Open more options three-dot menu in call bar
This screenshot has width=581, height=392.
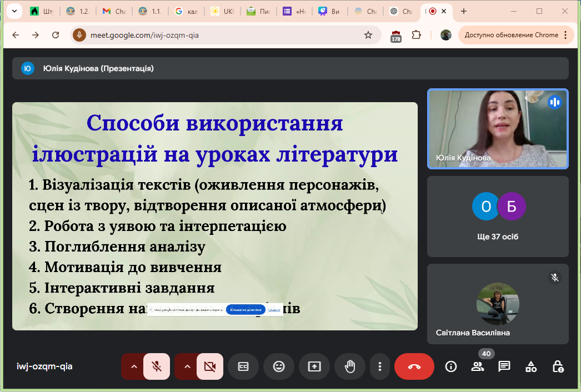[x=380, y=366]
